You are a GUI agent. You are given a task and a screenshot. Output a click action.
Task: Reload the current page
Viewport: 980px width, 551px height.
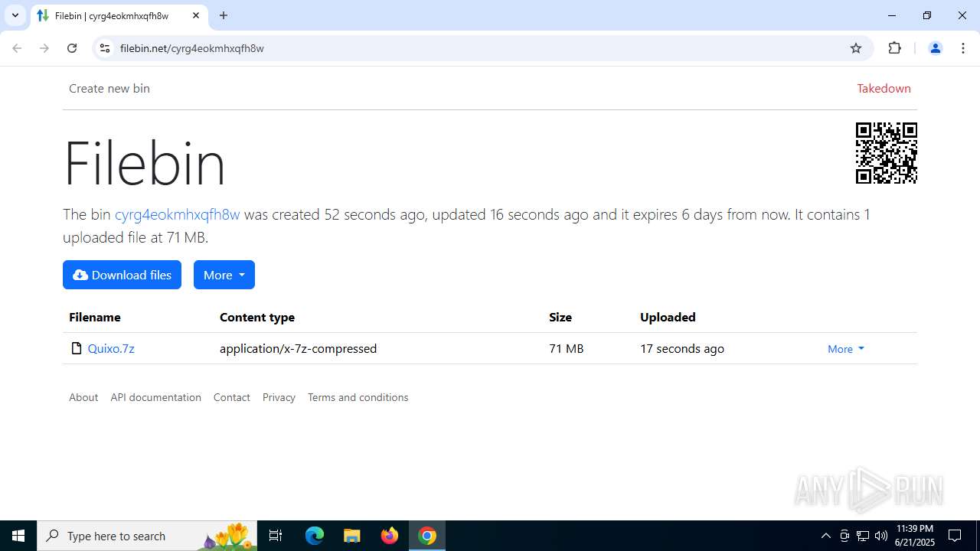(x=72, y=48)
